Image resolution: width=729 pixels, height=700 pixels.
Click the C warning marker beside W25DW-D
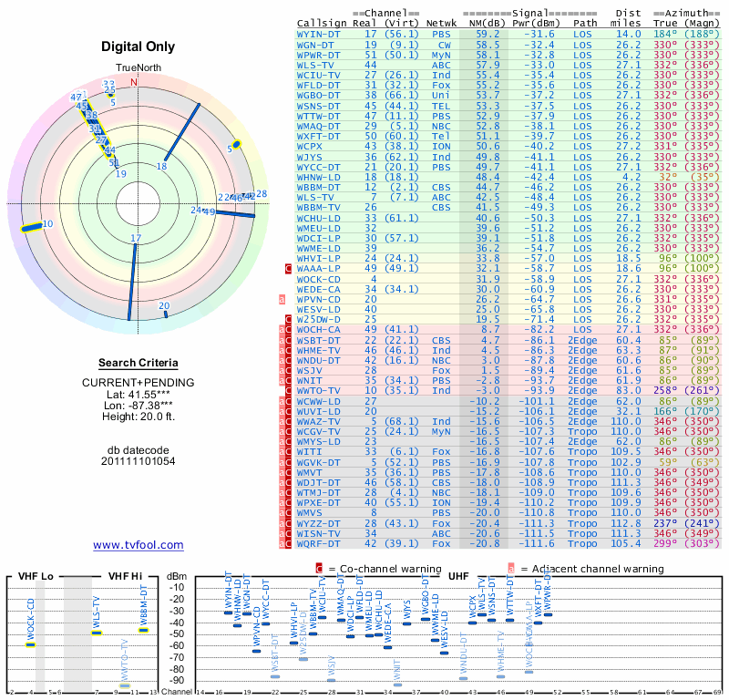(x=288, y=320)
